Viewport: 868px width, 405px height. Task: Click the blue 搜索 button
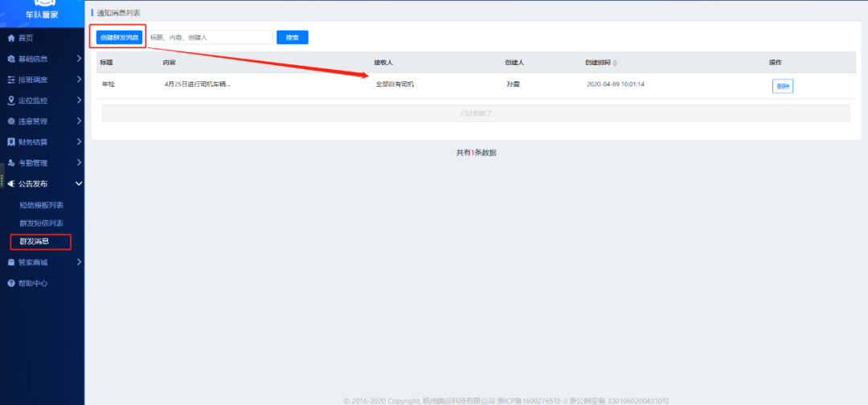pos(292,37)
